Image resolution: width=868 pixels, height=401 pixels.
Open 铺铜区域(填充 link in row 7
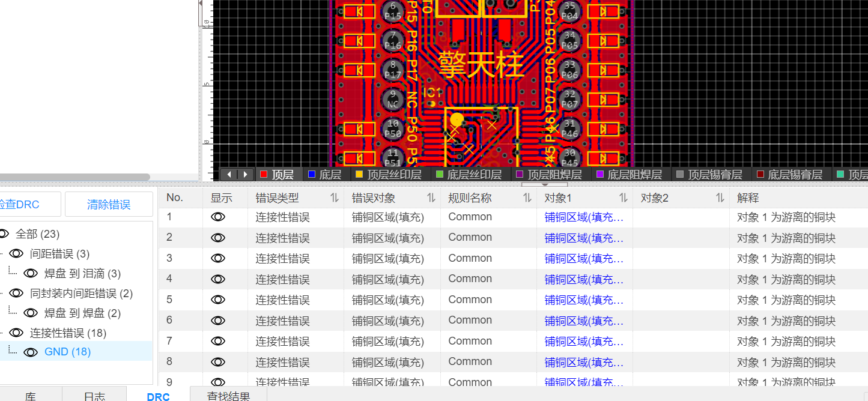point(584,342)
